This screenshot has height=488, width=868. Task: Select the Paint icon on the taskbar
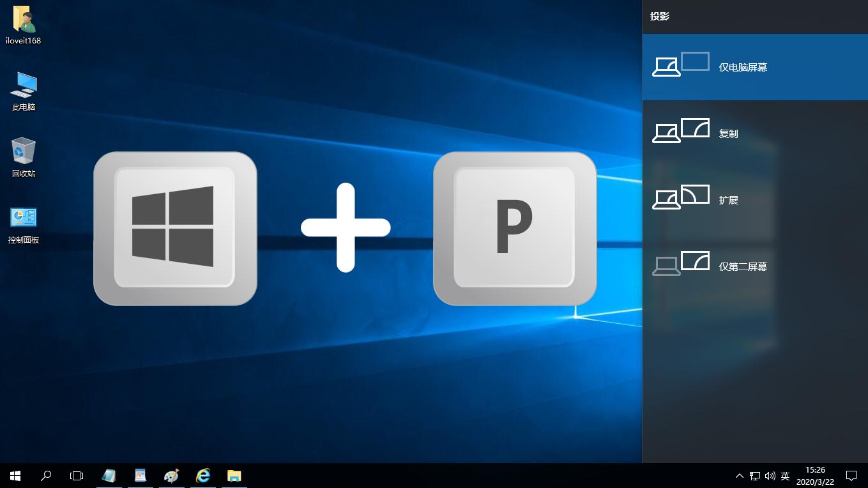(171, 475)
